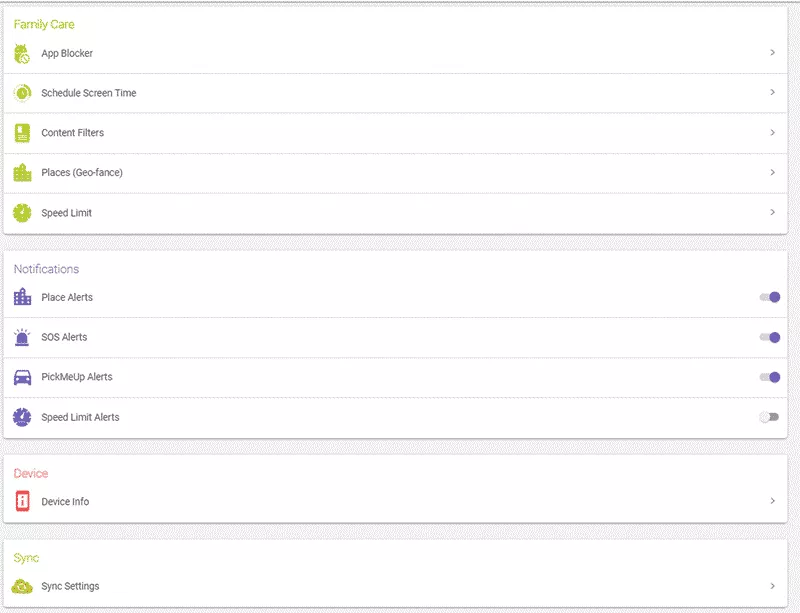The height and width of the screenshot is (613, 800).
Task: Open the Schedule Screen Time settings
Action: coord(771,92)
